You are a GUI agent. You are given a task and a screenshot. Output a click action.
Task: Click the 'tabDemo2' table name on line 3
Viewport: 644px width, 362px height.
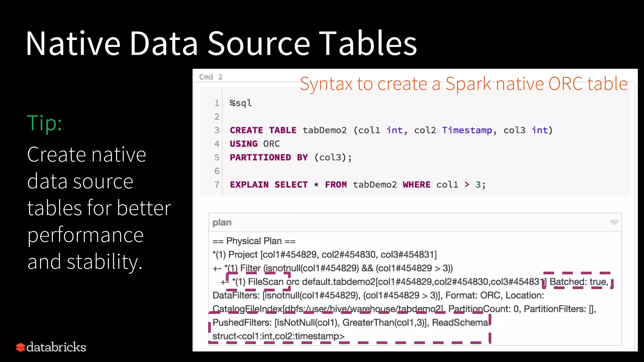(325, 130)
